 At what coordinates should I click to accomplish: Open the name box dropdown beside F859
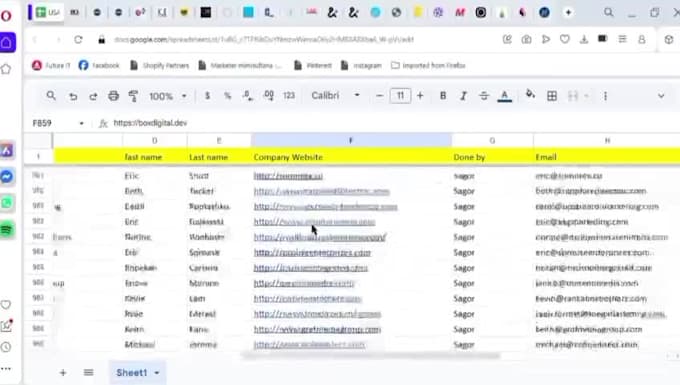point(82,124)
